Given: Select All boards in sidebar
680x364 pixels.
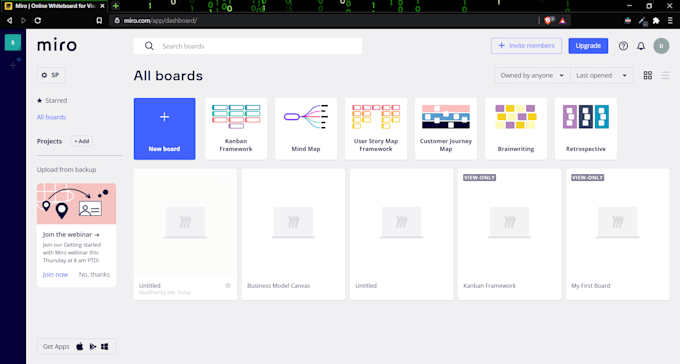Looking at the screenshot, I should click(51, 117).
